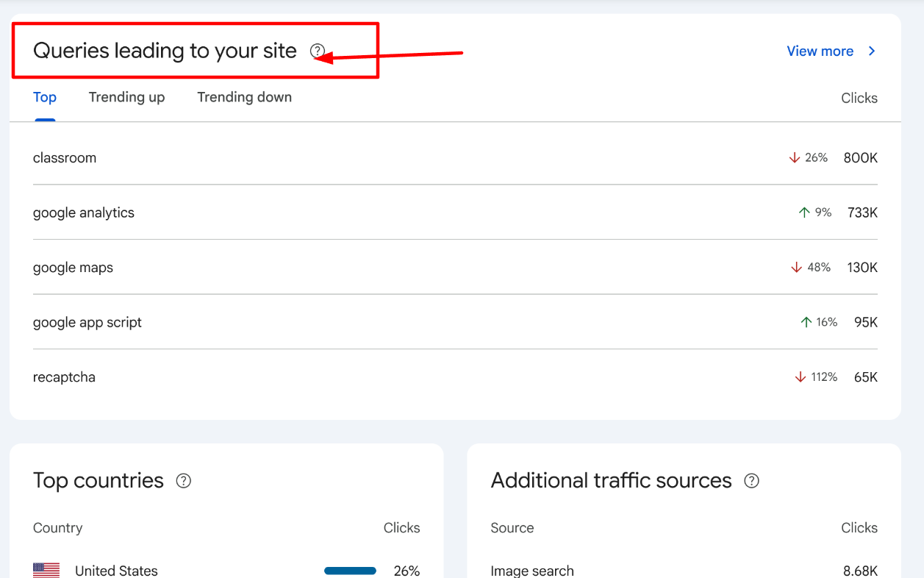Viewport: 924px width, 578px height.
Task: Select the recaptcha query row
Action: coord(64,377)
